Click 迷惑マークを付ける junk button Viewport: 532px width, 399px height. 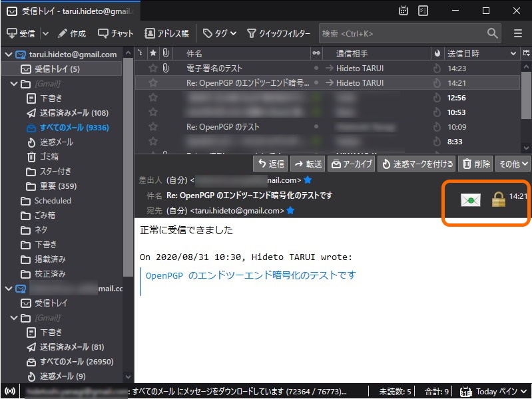[417, 164]
